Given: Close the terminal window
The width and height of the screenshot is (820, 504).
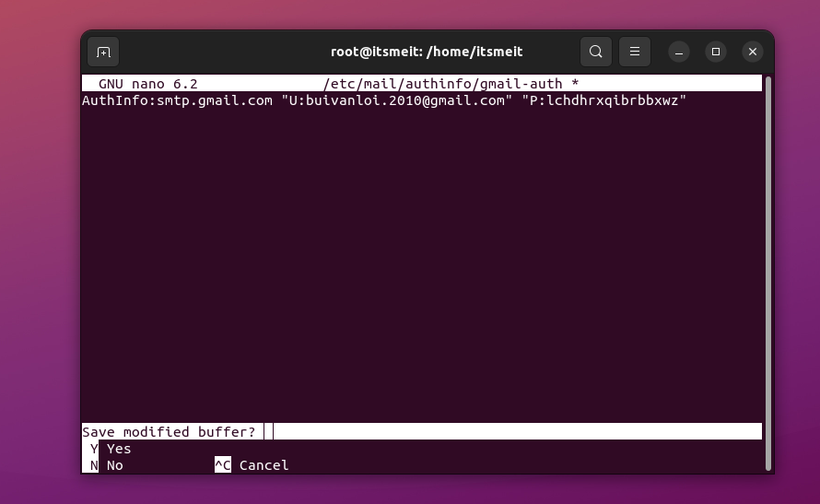Looking at the screenshot, I should tap(753, 52).
